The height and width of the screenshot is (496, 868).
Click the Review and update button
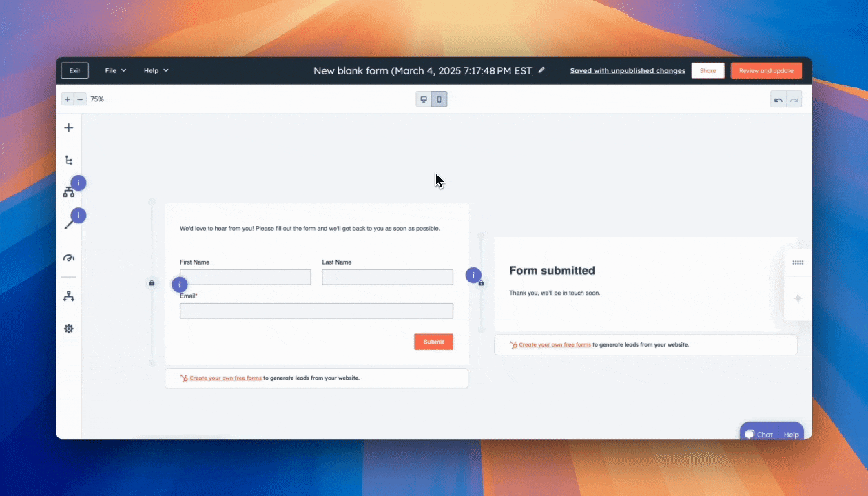point(766,70)
